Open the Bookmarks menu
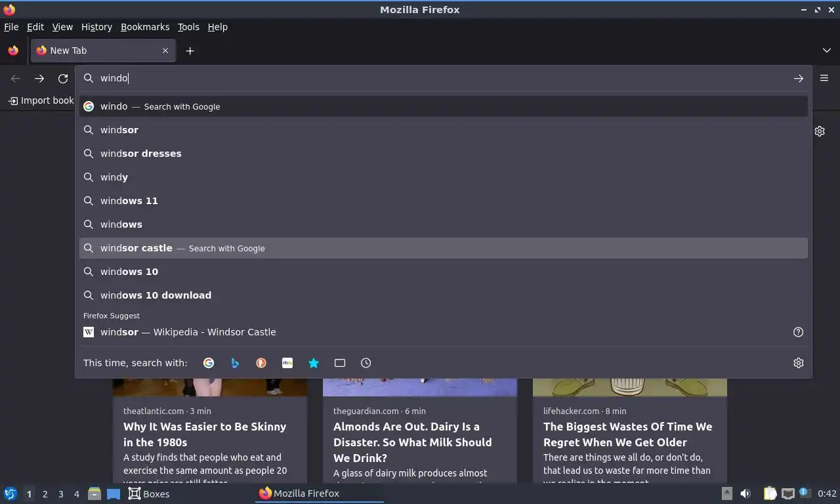Viewport: 840px width, 504px height. pyautogui.click(x=145, y=27)
